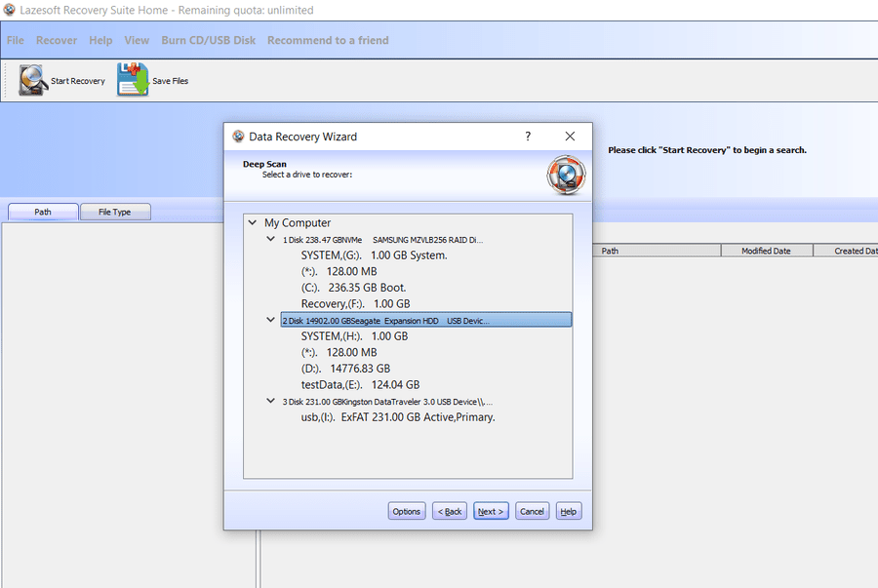
Task: Sort by the Path column header
Action: (x=657, y=251)
